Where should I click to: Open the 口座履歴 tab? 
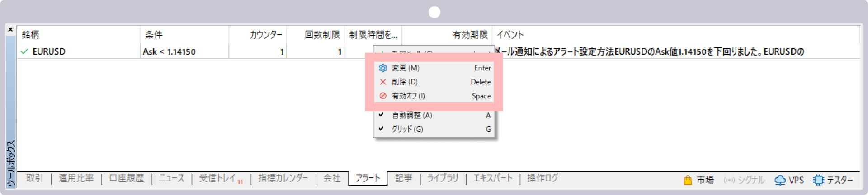tap(127, 178)
